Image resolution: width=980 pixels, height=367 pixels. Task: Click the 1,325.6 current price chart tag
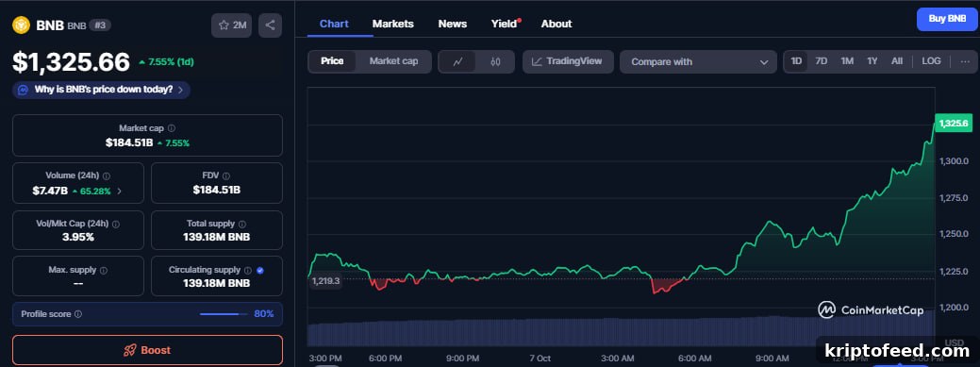(x=954, y=124)
